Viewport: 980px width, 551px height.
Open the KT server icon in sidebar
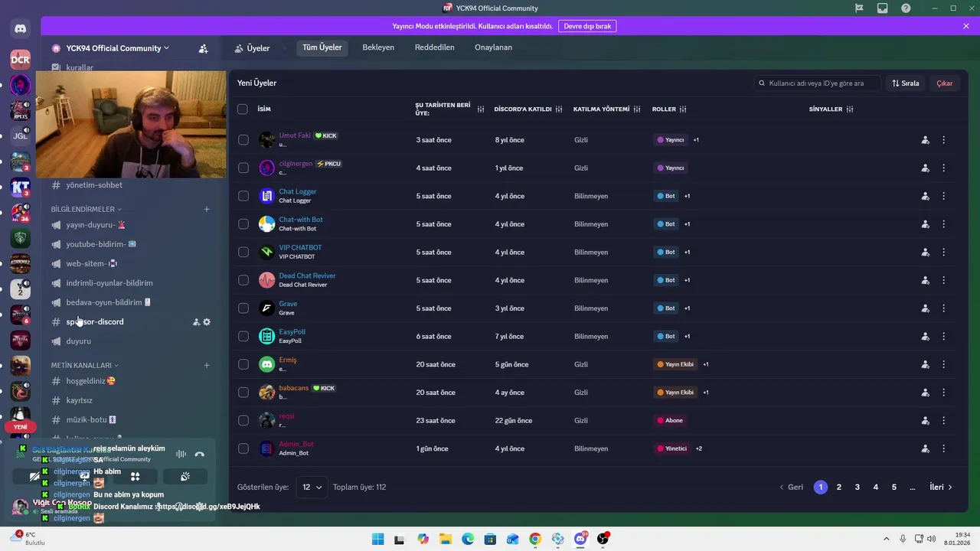click(x=20, y=187)
